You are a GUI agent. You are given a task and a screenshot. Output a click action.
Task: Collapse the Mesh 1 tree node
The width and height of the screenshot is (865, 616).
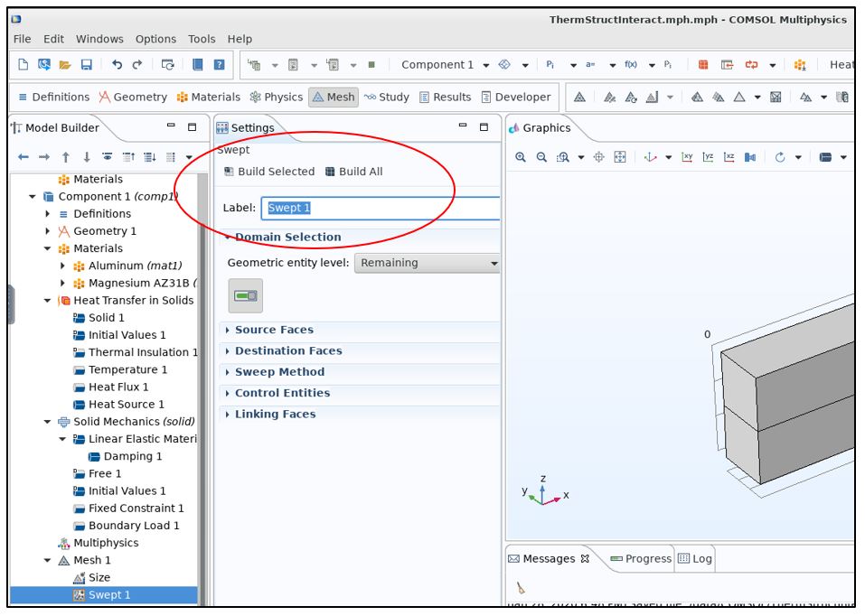tap(47, 560)
